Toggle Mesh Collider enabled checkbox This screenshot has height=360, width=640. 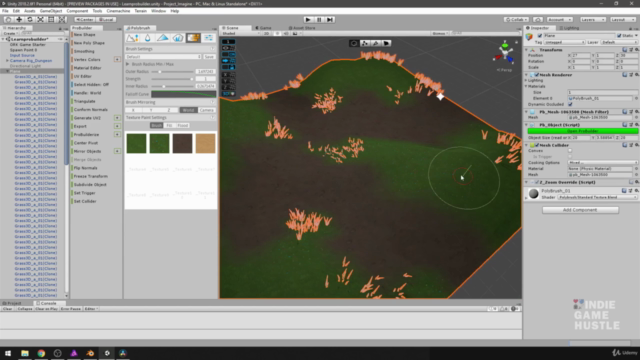537,145
